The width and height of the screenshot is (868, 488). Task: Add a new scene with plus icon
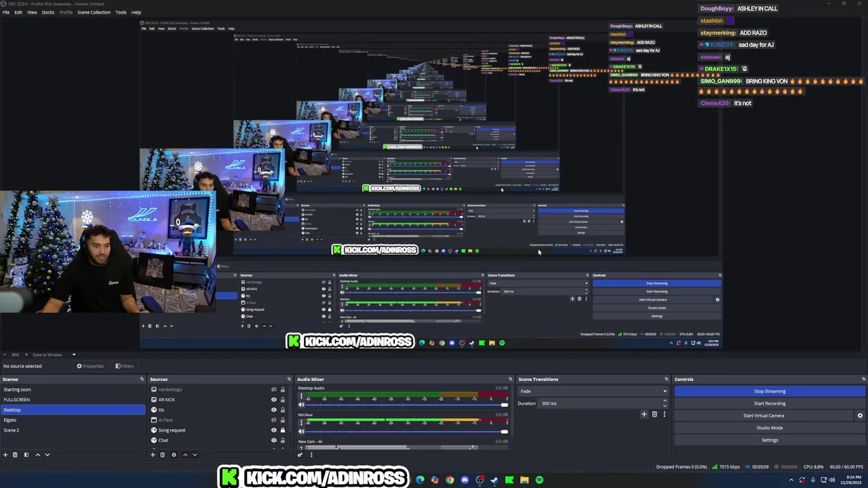[5, 455]
